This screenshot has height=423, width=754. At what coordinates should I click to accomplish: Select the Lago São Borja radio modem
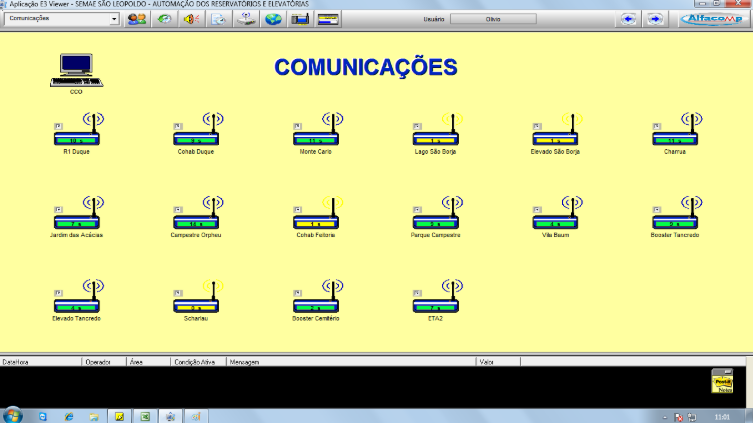point(436,133)
